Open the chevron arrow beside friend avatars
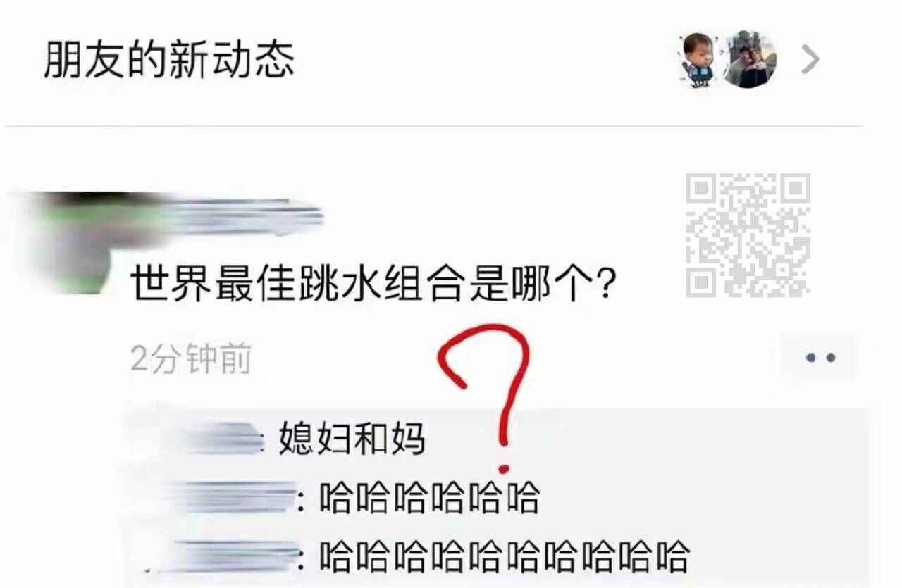Image resolution: width=902 pixels, height=588 pixels. [810, 61]
